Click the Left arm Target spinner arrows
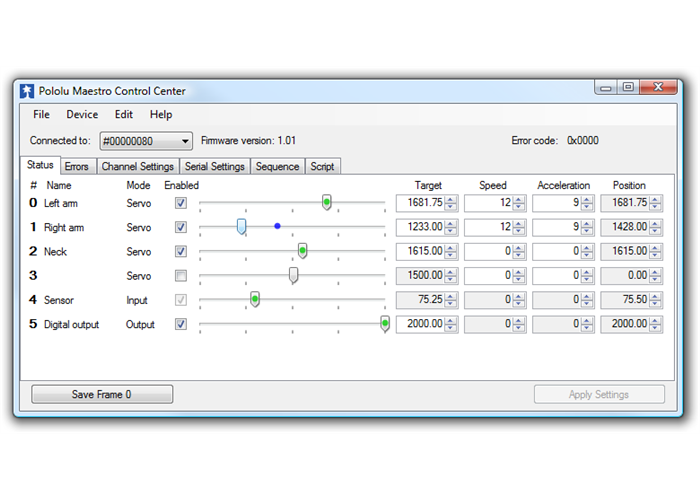Screen dimensions: 700x500 click(451, 203)
